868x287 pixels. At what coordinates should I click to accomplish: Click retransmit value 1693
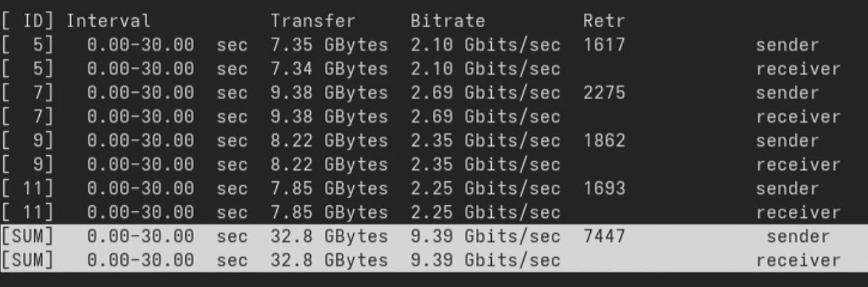coord(604,189)
